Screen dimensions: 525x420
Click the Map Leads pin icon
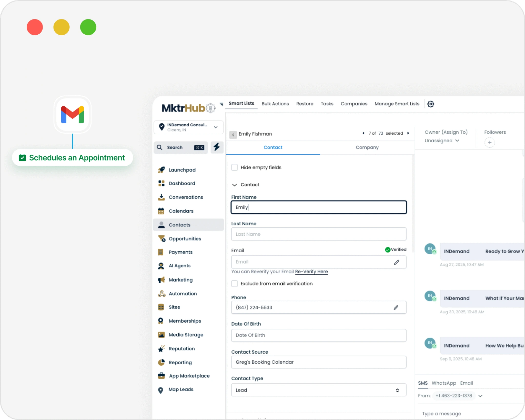[161, 390]
